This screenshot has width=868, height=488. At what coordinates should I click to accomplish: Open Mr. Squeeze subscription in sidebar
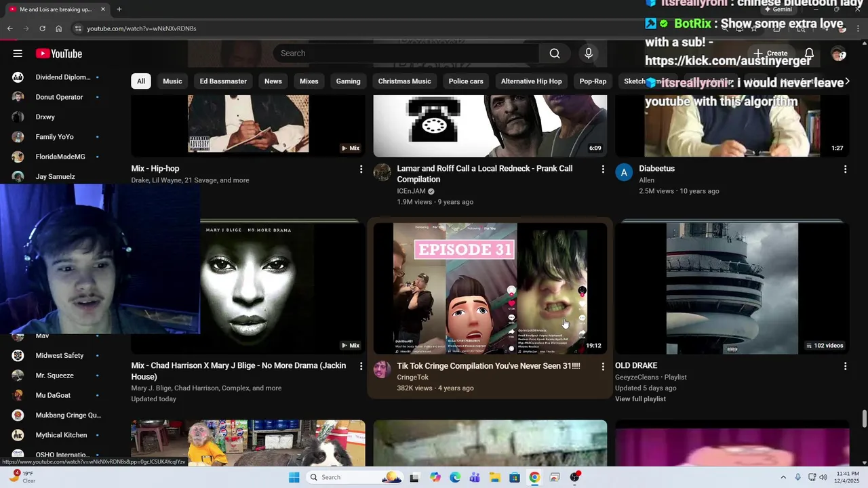56,375
